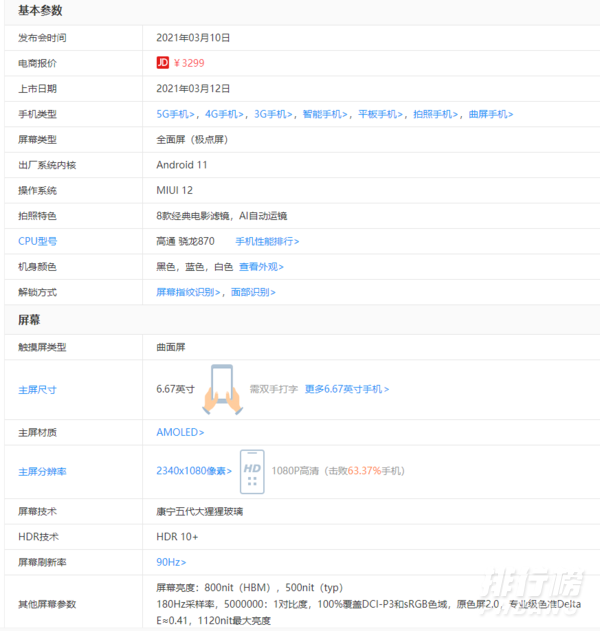Click the CPU型号 label link
The width and height of the screenshot is (600, 631).
click(37, 241)
